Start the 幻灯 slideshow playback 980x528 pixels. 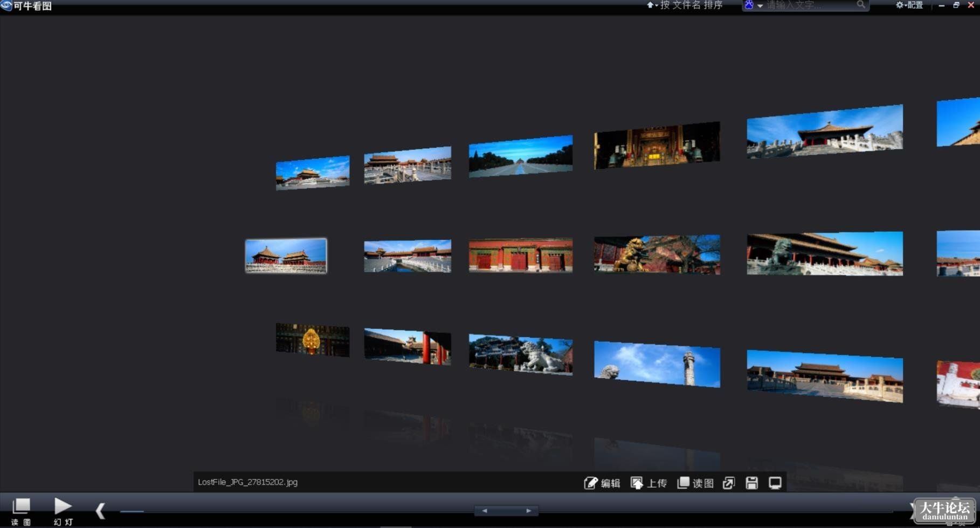click(x=63, y=511)
